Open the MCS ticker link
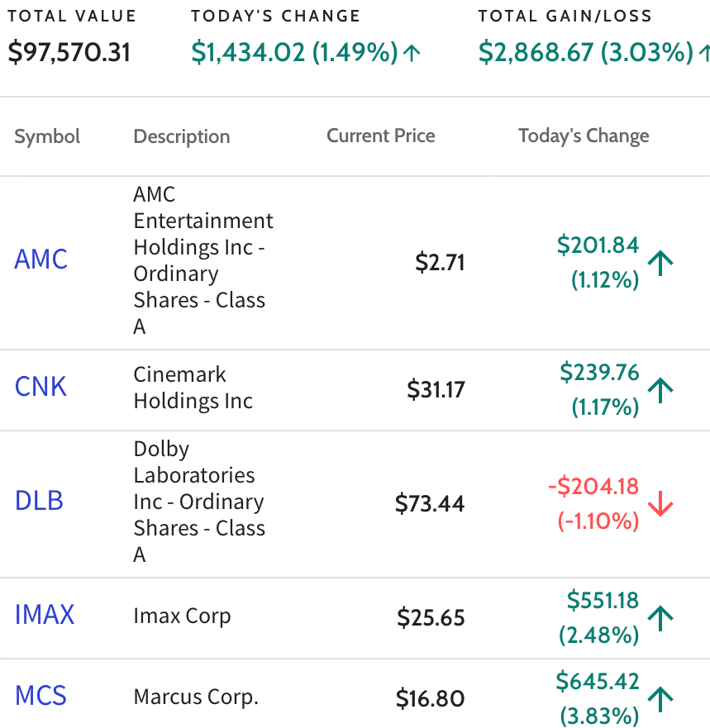This screenshot has width=710, height=728. 41,696
